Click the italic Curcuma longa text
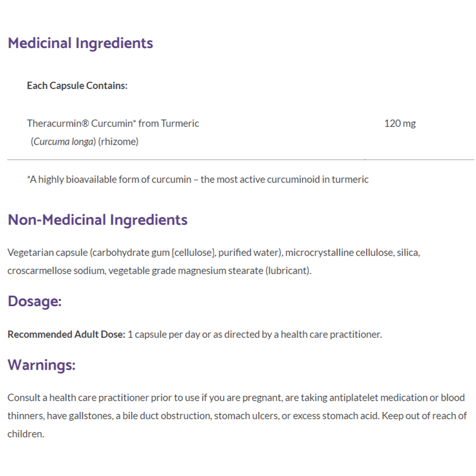Screen dimensions: 476x476 pyautogui.click(x=63, y=142)
